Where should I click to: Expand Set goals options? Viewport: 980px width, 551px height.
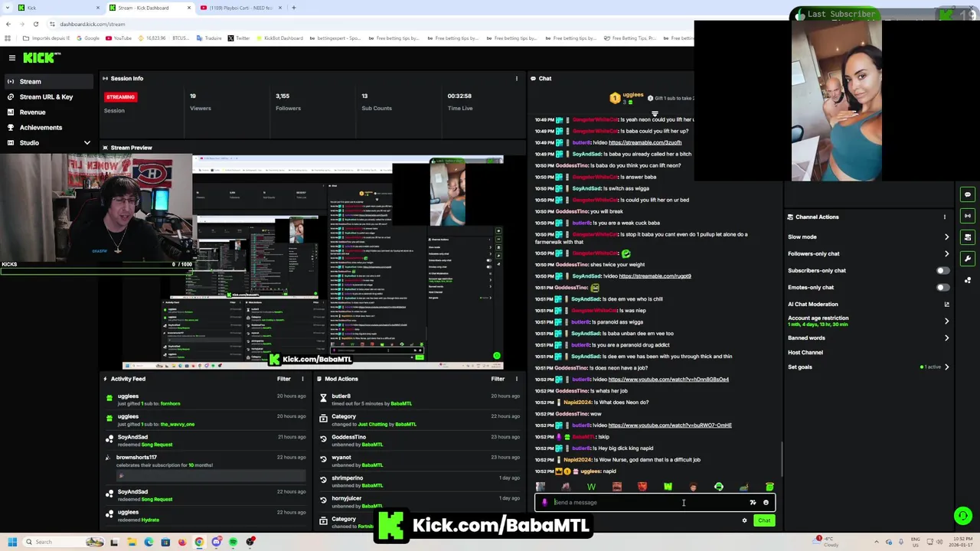[946, 367]
